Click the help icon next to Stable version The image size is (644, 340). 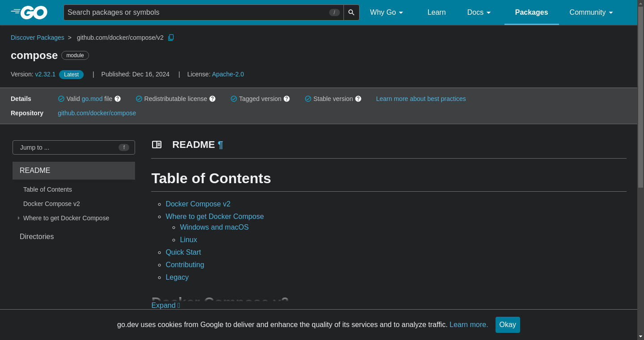pos(358,99)
